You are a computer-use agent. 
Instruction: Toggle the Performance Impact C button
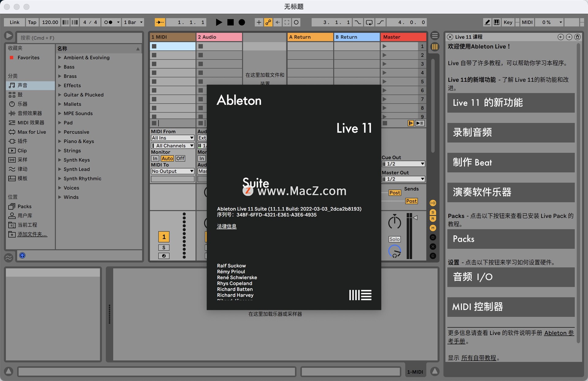433,256
